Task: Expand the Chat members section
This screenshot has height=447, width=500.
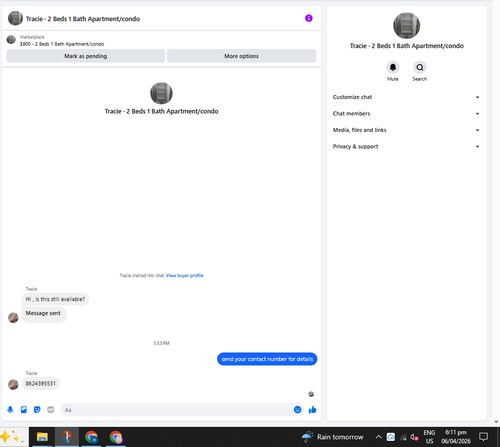Action: 406,113
